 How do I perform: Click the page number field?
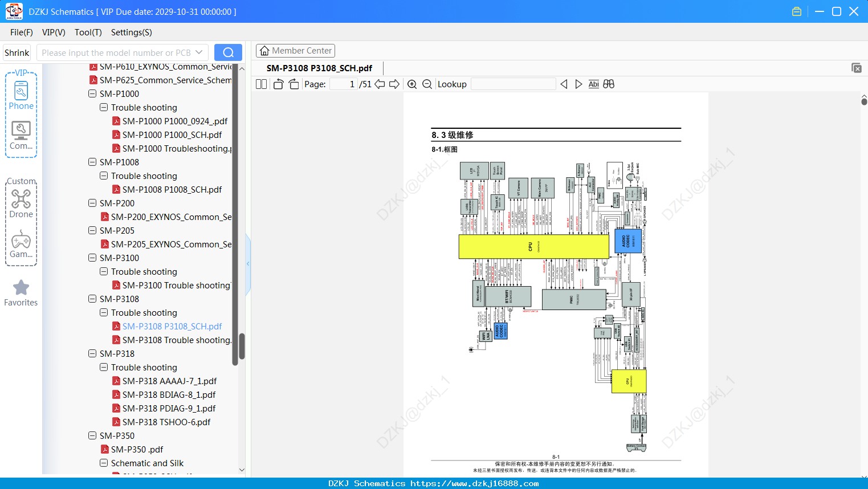tap(344, 84)
